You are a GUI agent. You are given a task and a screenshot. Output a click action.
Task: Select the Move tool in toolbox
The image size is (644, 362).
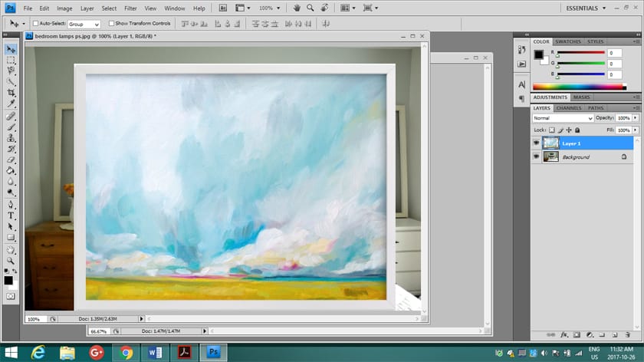(x=11, y=49)
